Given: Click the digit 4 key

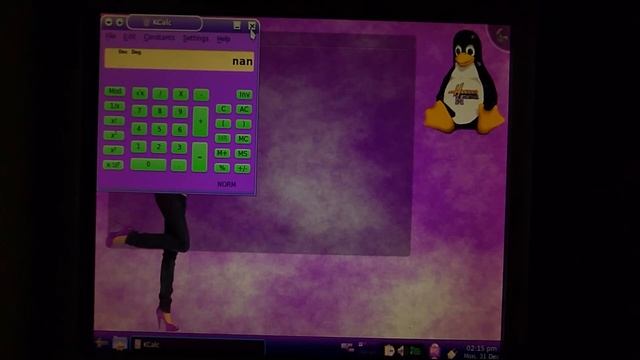Looking at the screenshot, I should pyautogui.click(x=139, y=129).
